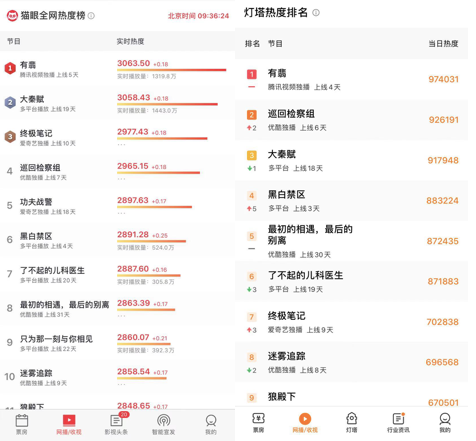
Task: Click heat value 3058.43 for 大秦赋
Action: click(134, 97)
